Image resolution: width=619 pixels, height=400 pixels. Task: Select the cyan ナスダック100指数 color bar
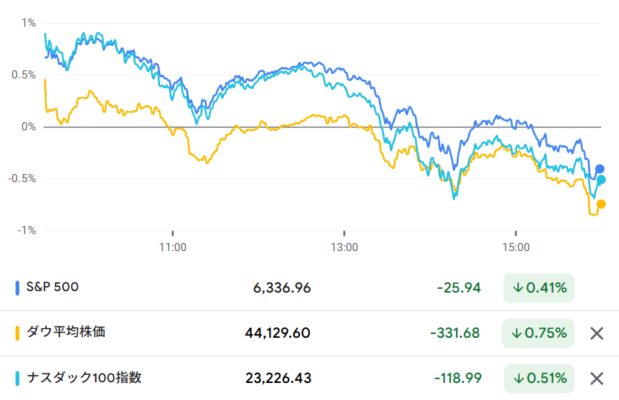point(17,378)
